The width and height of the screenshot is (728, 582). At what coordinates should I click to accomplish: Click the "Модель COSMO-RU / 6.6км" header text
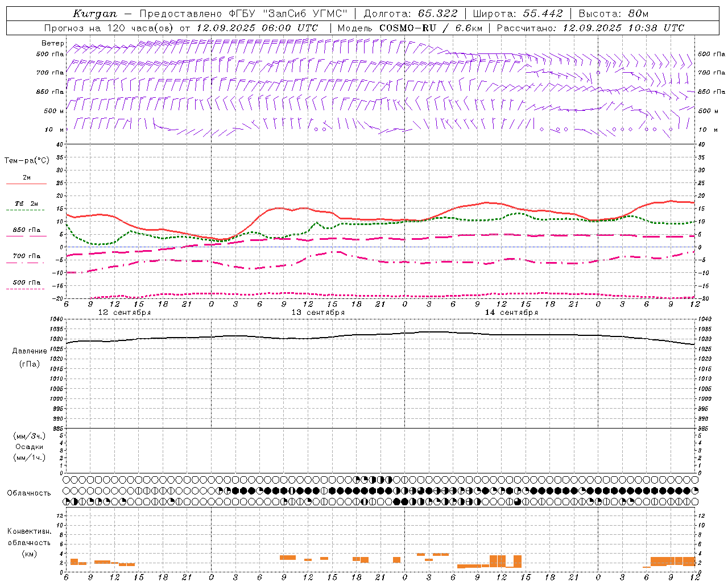(410, 28)
